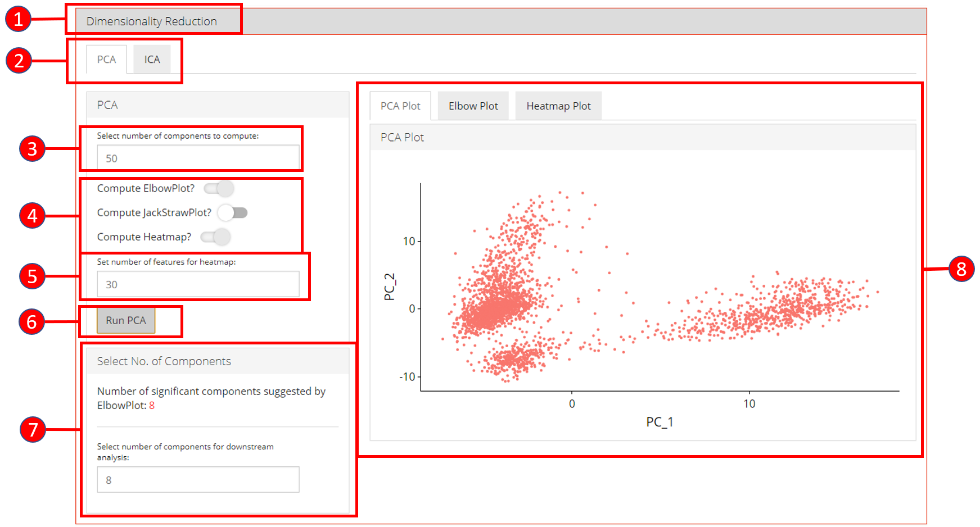Image resolution: width=980 pixels, height=527 pixels.
Task: Click the Run PCA button
Action: tap(126, 320)
